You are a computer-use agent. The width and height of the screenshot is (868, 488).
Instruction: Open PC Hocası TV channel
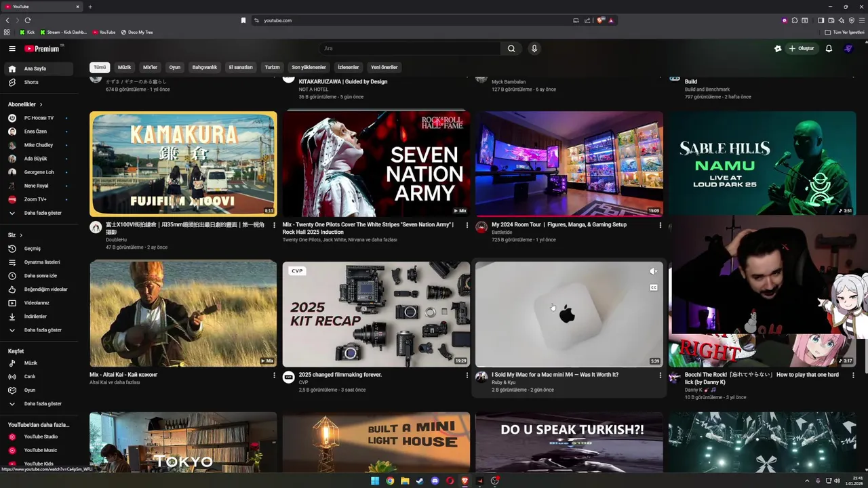(x=39, y=118)
